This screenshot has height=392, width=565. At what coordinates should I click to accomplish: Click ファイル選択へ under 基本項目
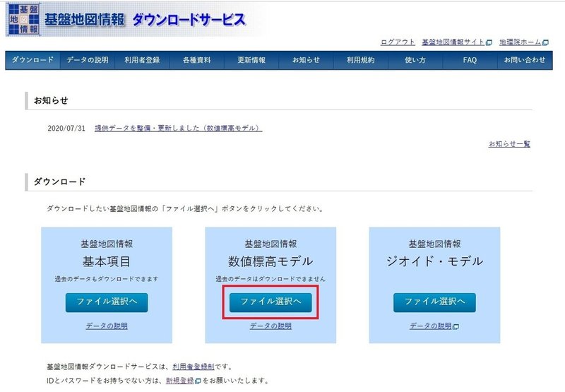coord(107,302)
